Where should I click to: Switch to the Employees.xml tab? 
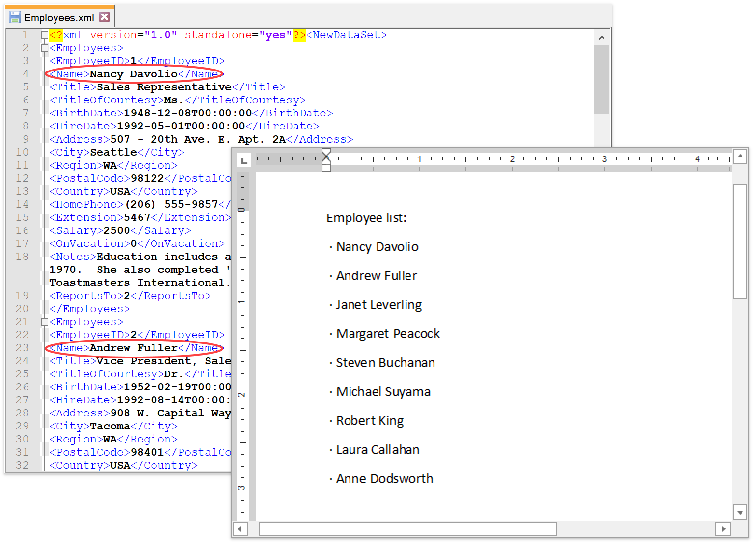tap(59, 18)
